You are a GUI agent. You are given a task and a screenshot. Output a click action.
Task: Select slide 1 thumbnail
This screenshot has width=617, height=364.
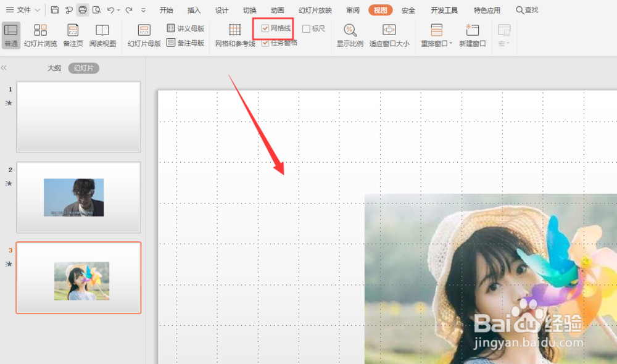click(x=78, y=117)
